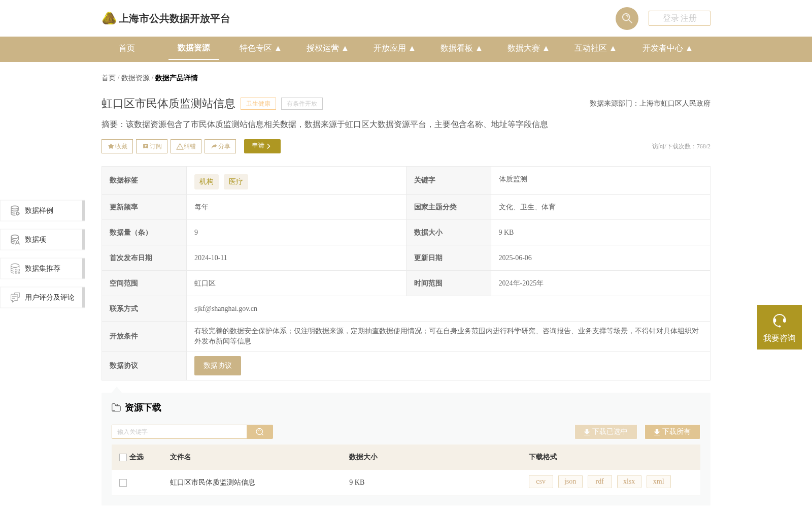Click the 收藏 star icon button
812x508 pixels.
117,146
